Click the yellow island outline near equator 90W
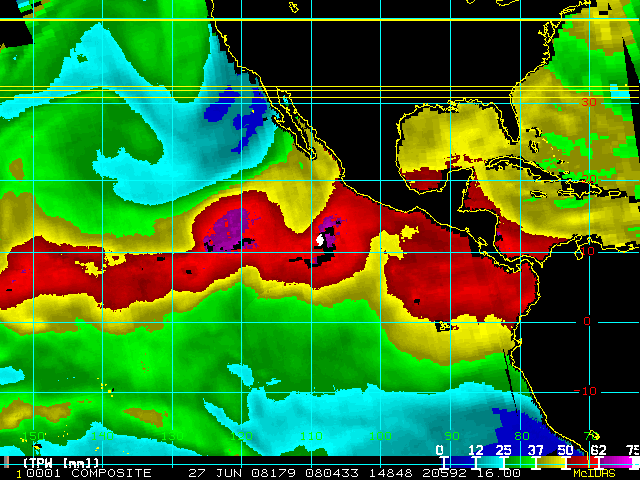The width and height of the screenshot is (640, 480). click(x=446, y=326)
